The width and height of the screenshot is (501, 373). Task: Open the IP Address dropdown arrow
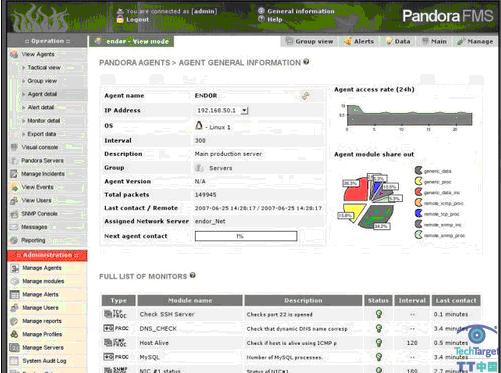(245, 110)
